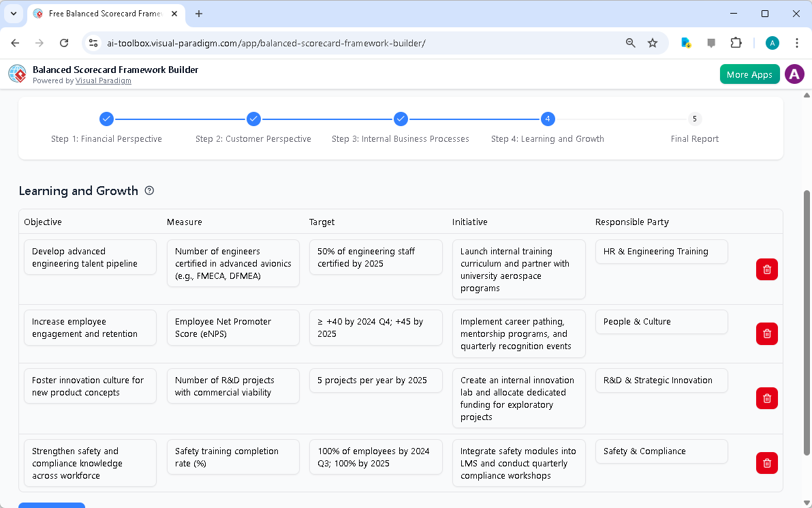Switch to Step 2: Customer Perspective
Viewport: 812px width, 508px height.
pos(253,119)
